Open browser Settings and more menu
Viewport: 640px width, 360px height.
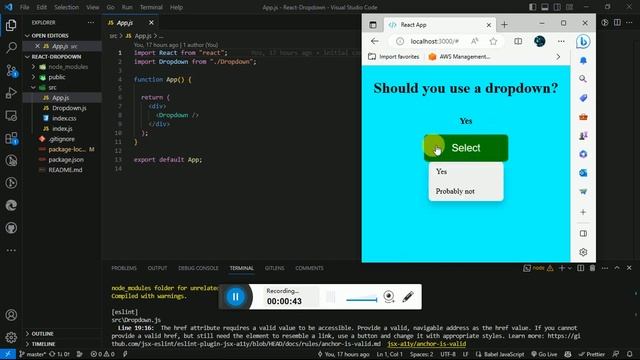tap(561, 41)
